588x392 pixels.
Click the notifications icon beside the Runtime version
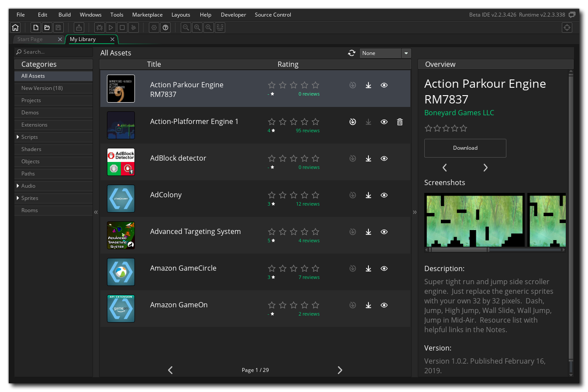572,14
